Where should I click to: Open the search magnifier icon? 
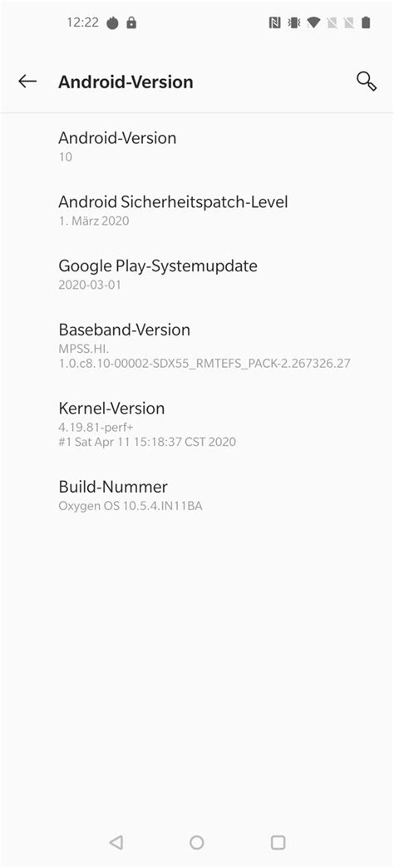pyautogui.click(x=367, y=82)
